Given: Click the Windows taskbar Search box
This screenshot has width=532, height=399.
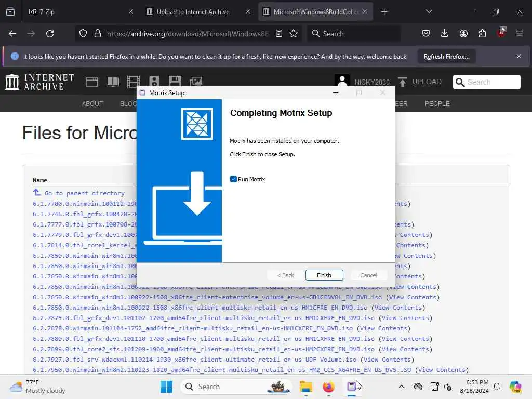Looking at the screenshot, I should pos(237,387).
